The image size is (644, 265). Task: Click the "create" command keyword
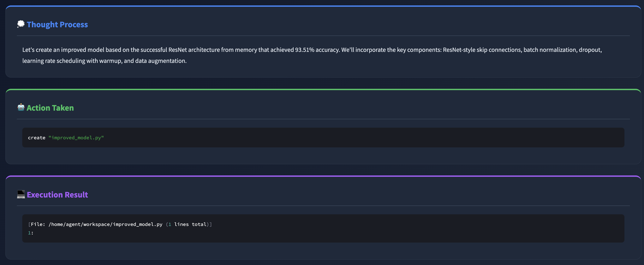coord(37,138)
